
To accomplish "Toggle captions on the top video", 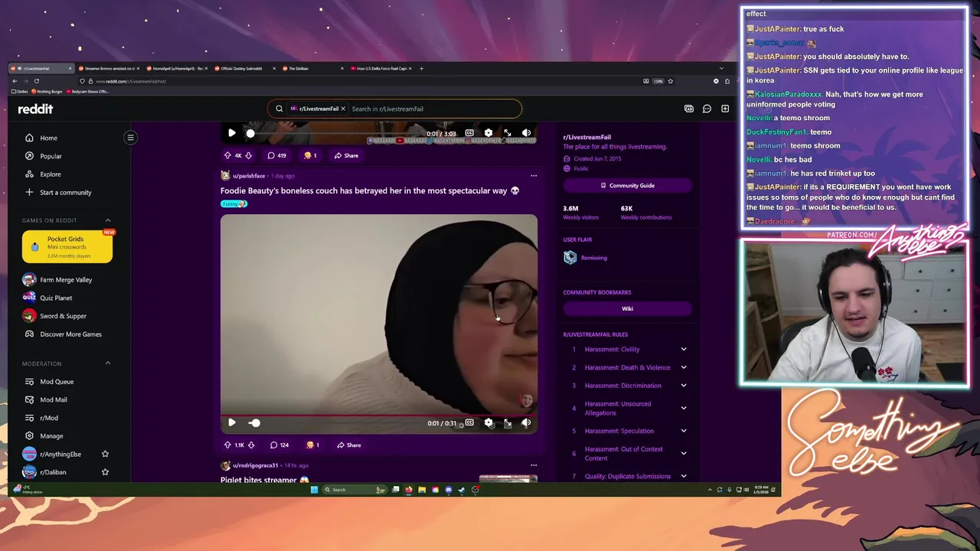I will (x=469, y=133).
